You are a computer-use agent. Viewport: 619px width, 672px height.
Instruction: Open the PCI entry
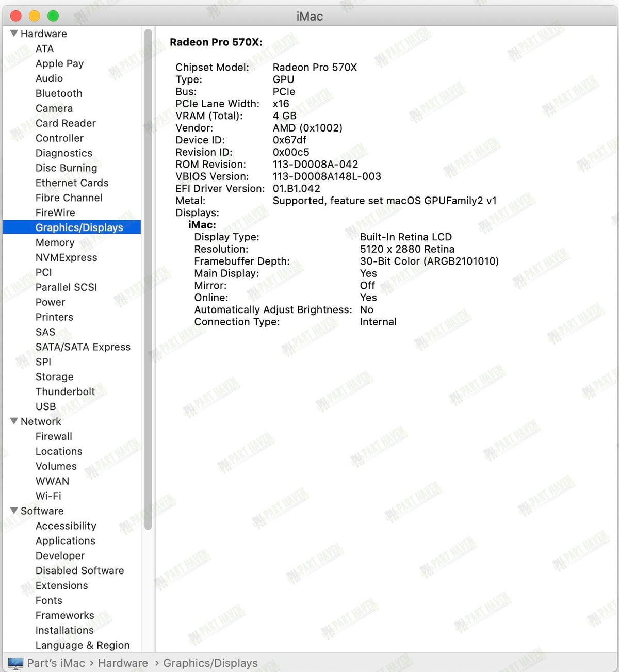[x=43, y=272]
